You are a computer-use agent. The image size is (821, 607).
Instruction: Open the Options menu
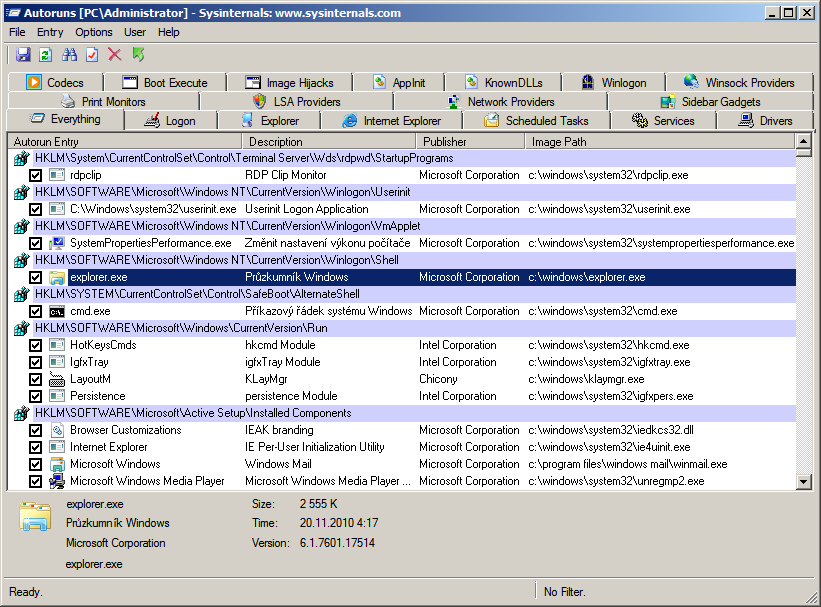pos(94,32)
